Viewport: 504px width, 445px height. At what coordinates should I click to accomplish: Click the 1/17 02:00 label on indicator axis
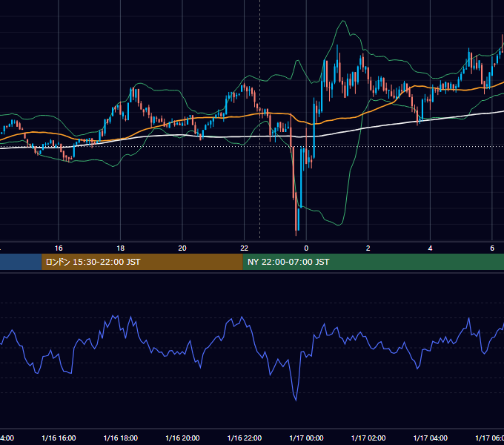coord(368,438)
